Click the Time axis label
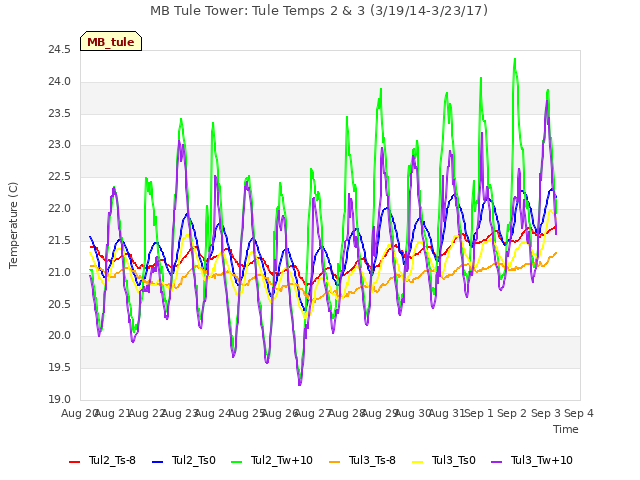The image size is (640, 480). [566, 429]
